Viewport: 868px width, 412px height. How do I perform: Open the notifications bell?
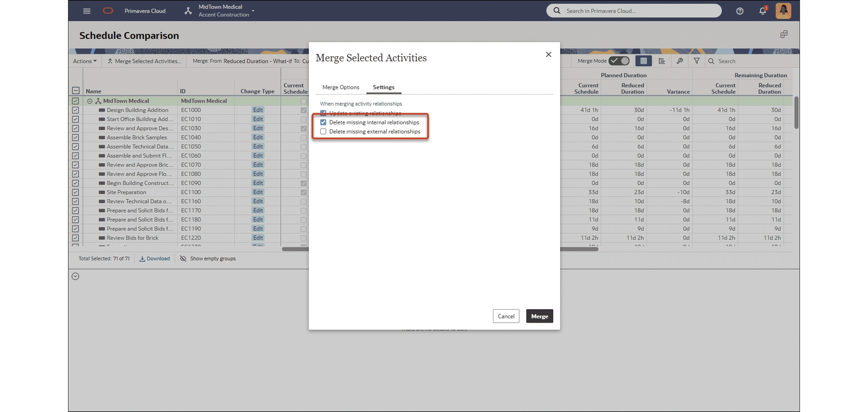(763, 11)
